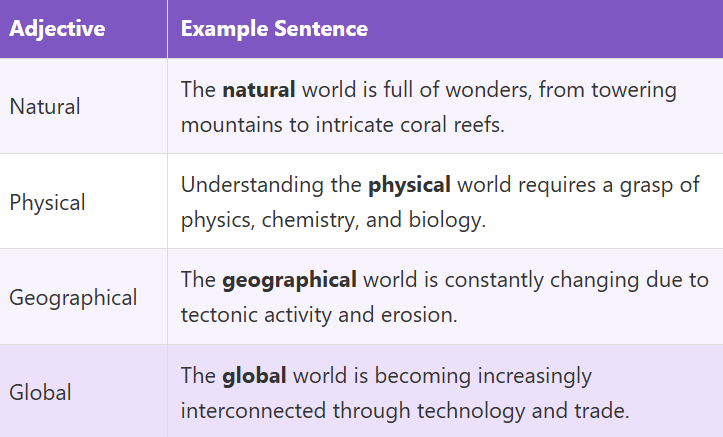The height and width of the screenshot is (437, 723).
Task: Click the bold word "natural" in the sentence
Action: [258, 90]
